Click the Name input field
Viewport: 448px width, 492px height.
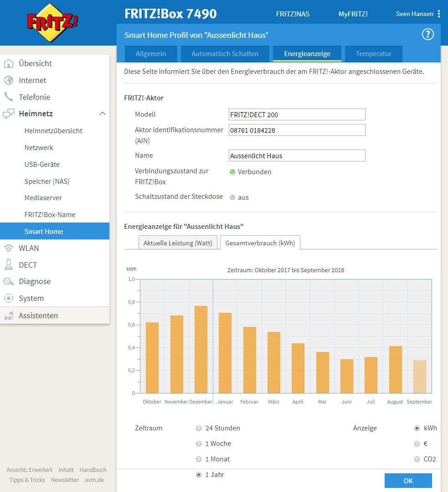297,156
